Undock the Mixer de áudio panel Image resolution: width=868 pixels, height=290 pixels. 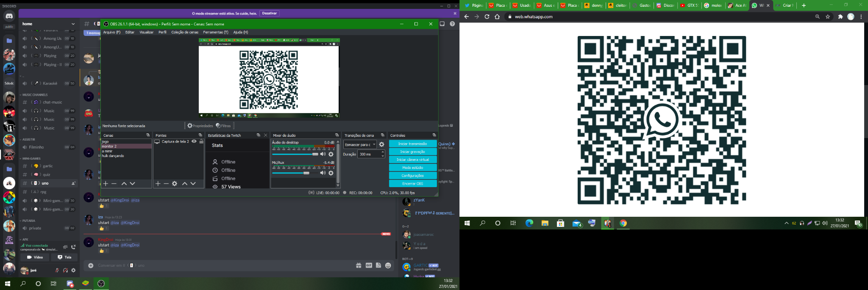pyautogui.click(x=337, y=135)
